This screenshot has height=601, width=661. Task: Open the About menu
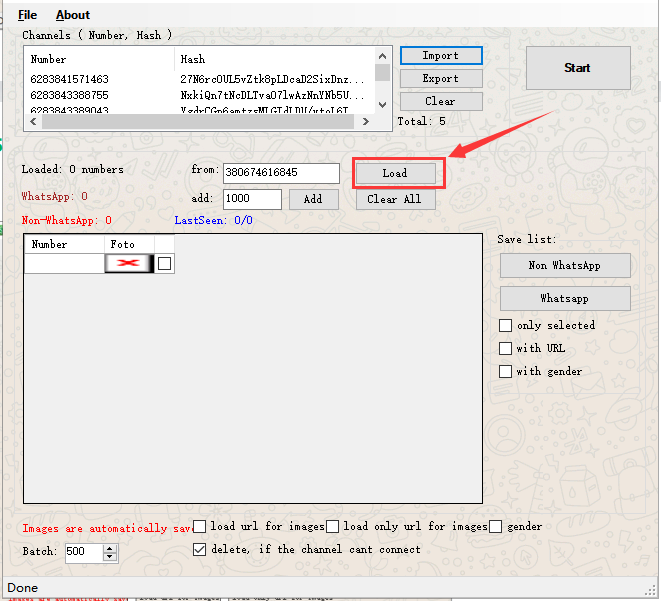click(73, 15)
